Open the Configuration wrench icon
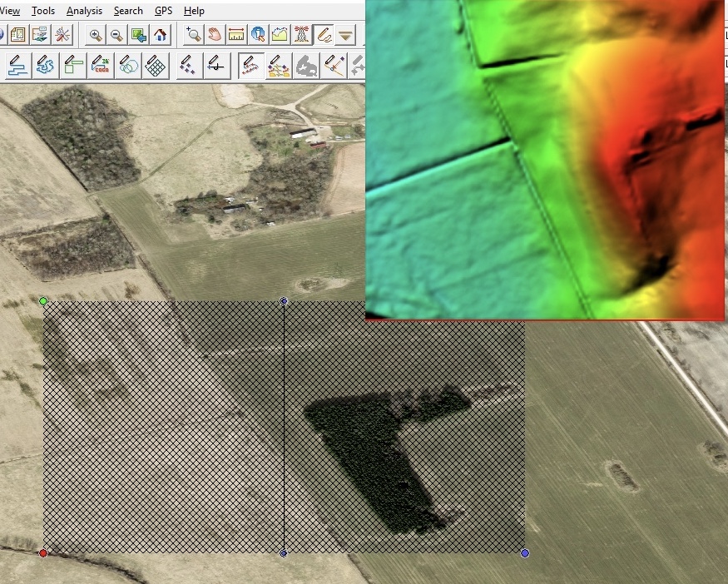 pos(62,35)
